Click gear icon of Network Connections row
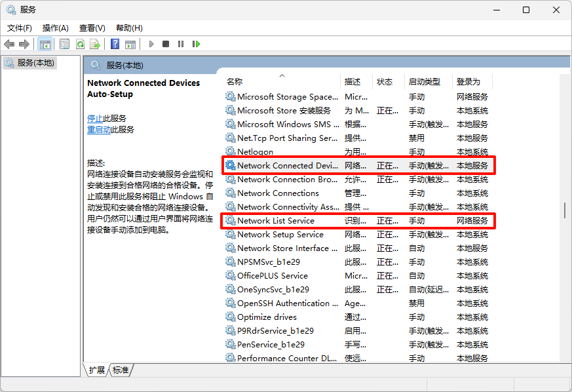Screen dimensions: 572x392 point(230,193)
